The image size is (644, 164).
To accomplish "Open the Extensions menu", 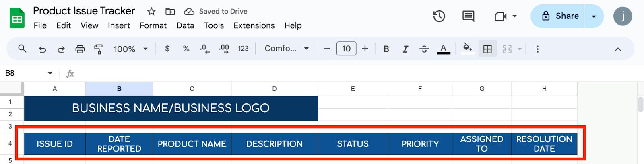I will (x=254, y=25).
